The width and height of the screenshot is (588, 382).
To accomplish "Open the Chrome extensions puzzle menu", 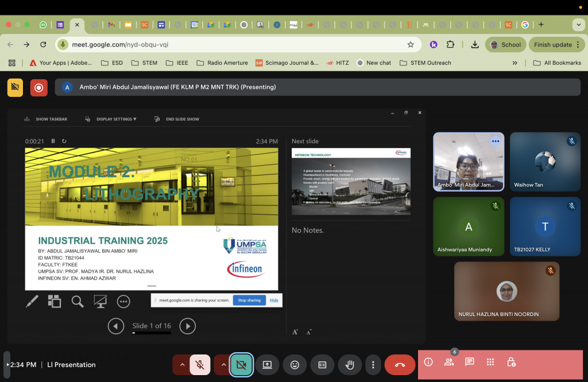I will pos(450,45).
